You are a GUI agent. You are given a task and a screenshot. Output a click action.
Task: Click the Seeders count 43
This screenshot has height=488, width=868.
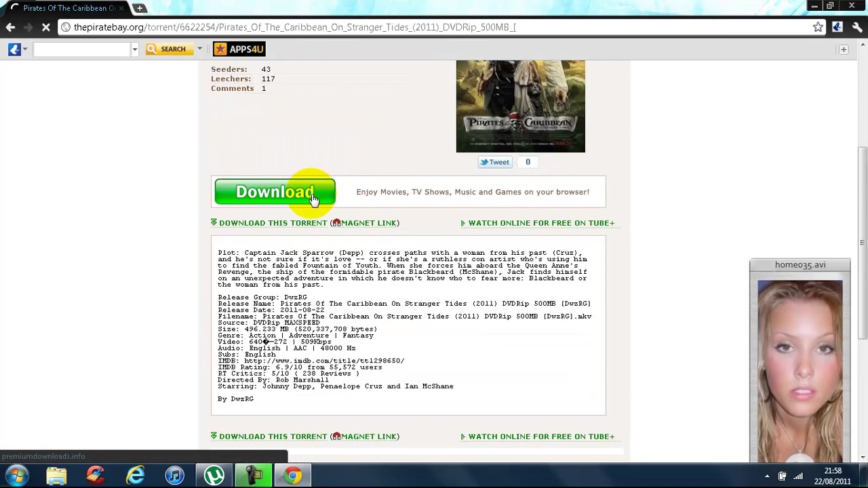point(266,69)
